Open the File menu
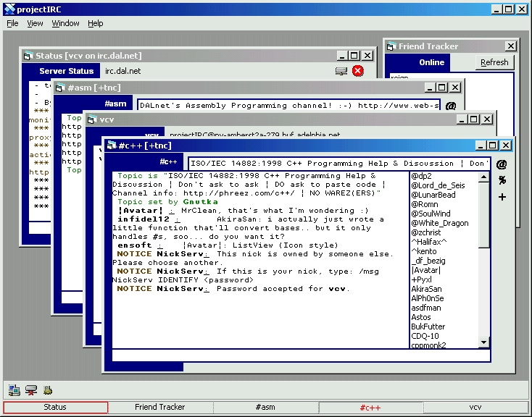Image resolution: width=532 pixels, height=417 pixels. coord(12,23)
